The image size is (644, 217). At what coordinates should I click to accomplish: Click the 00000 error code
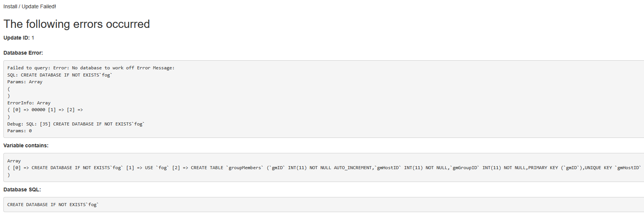pyautogui.click(x=38, y=110)
